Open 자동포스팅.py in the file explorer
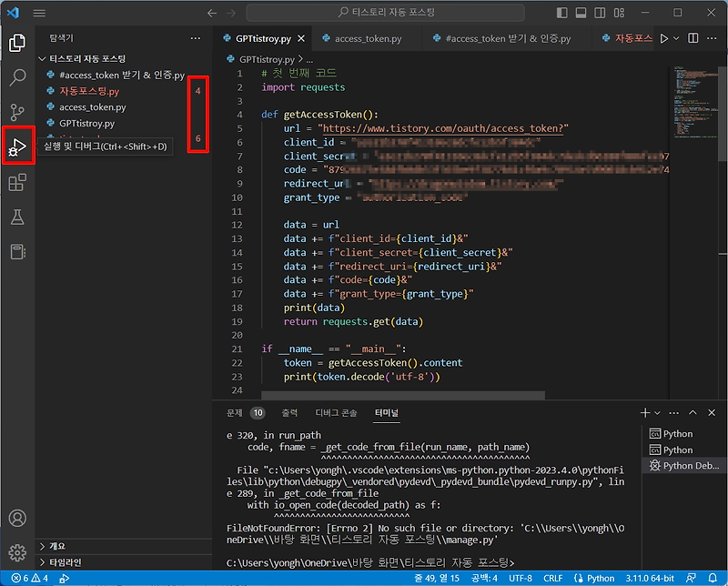This screenshot has width=728, height=586. tap(88, 91)
